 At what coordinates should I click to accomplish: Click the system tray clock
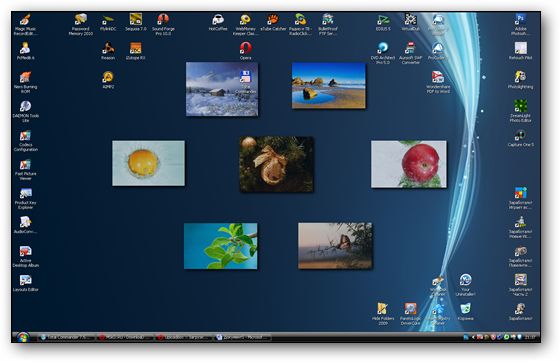coord(532,337)
